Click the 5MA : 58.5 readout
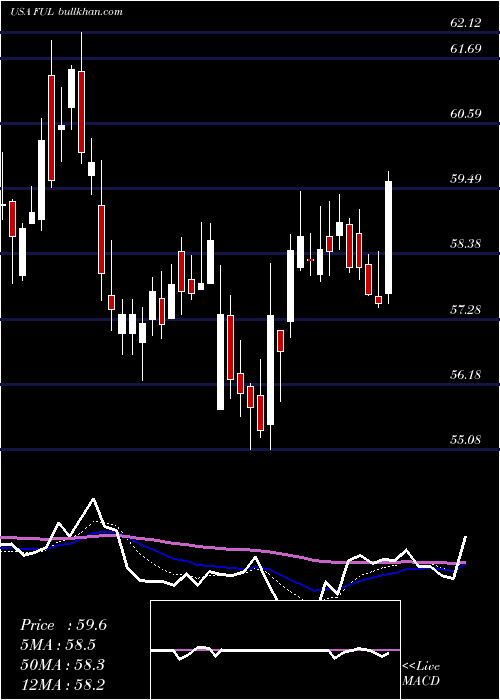The image size is (500, 700). pyautogui.click(x=58, y=645)
